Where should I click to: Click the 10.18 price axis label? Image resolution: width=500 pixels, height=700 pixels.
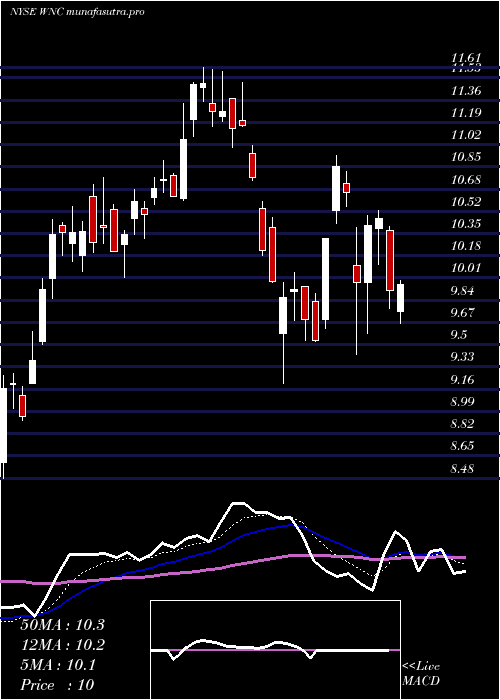point(466,246)
